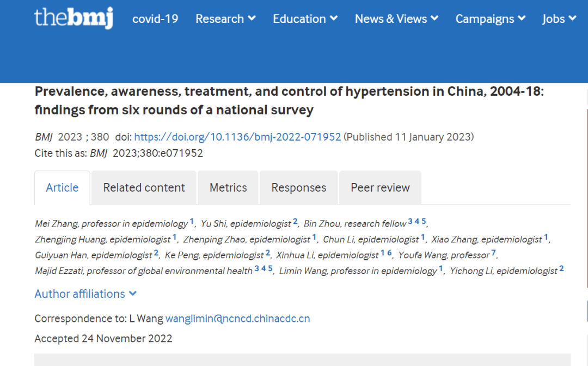Screen dimensions: 588x366
Task: Click affiliation superscript 2 after Yu Shi
Action: pos(295,220)
